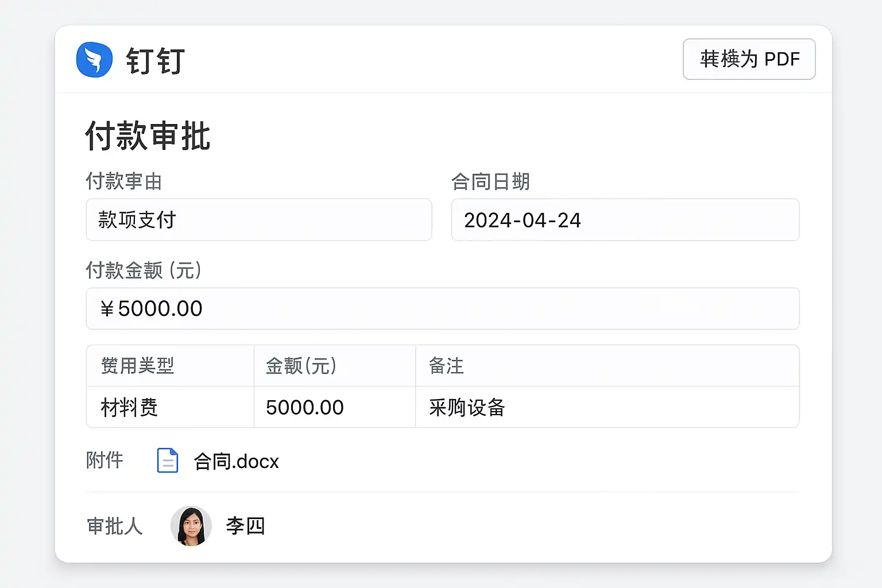Click the 钉钉 app title text

click(x=155, y=61)
